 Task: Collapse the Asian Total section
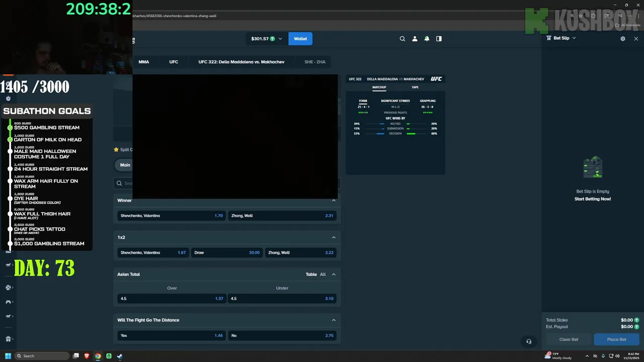(334, 274)
